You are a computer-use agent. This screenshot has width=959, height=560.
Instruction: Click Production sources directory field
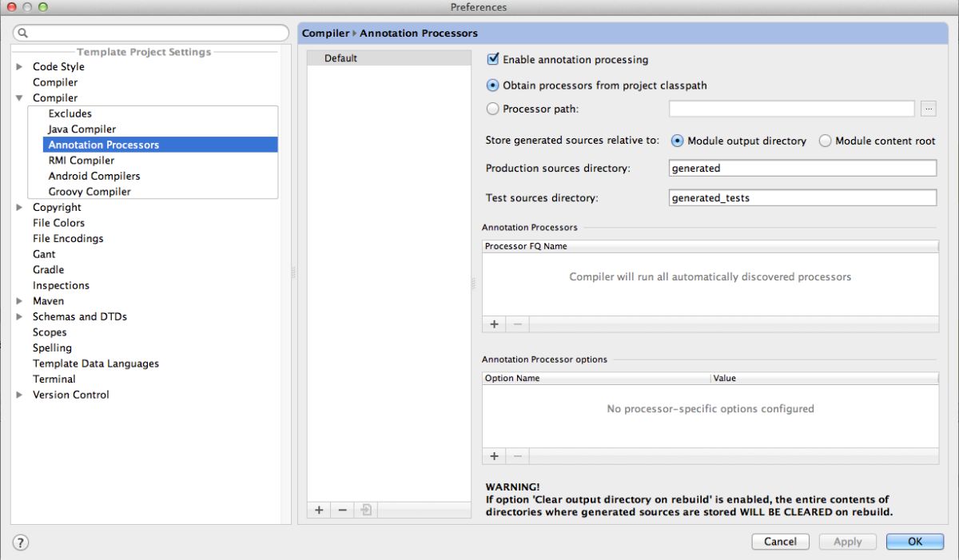click(x=802, y=169)
